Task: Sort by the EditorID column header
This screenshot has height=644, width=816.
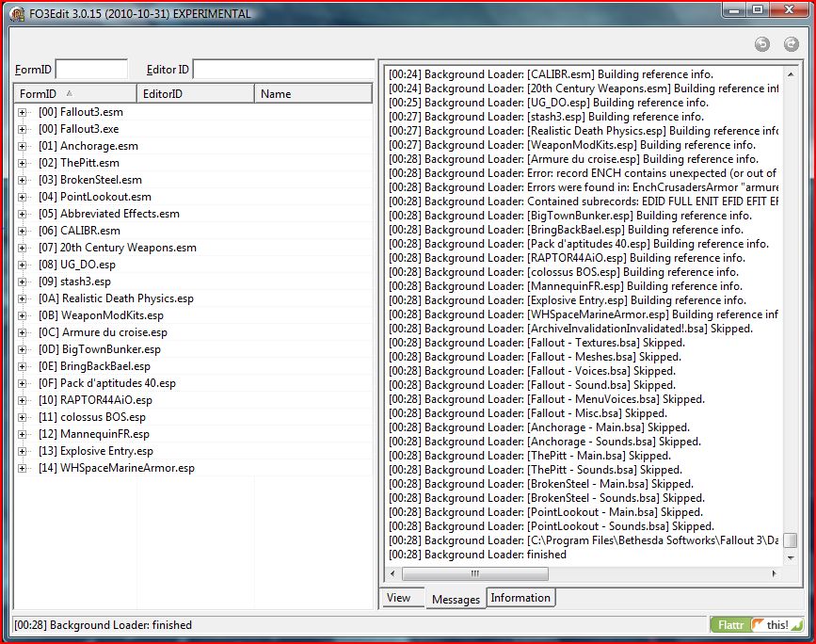Action: point(196,94)
